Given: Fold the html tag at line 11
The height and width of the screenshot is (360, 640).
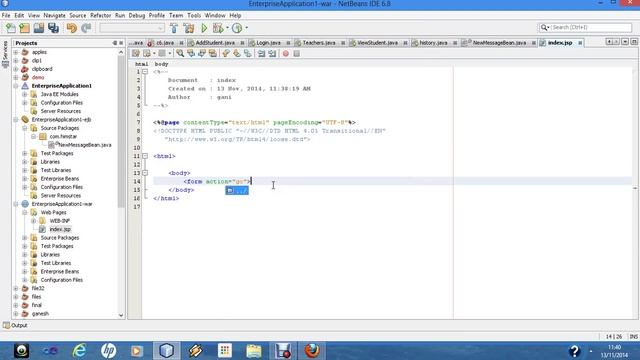Looking at the screenshot, I should pyautogui.click(x=145, y=156).
